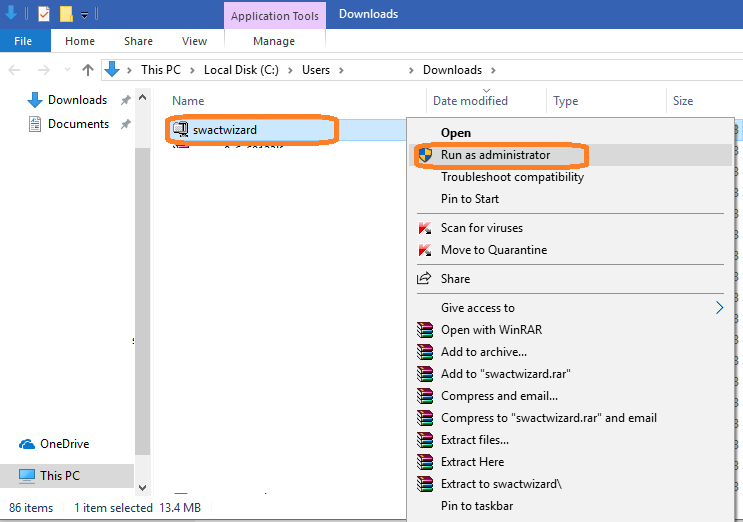Go back with the back arrow

point(14,70)
